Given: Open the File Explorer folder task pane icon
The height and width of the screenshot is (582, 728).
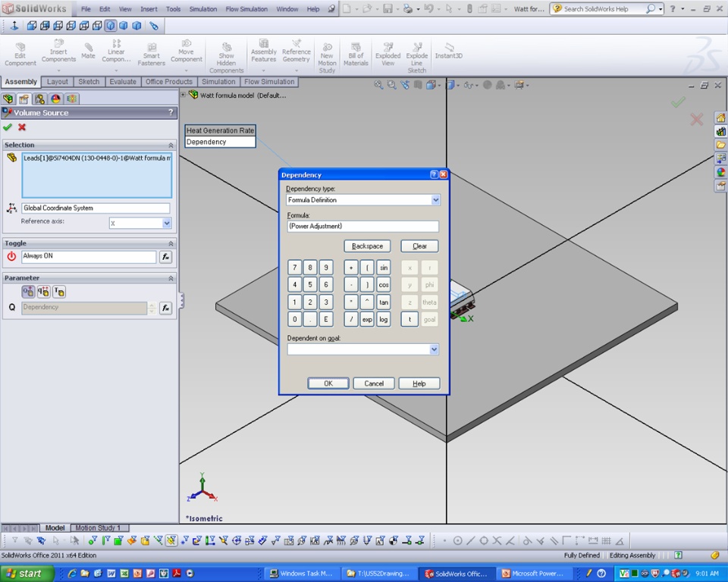Looking at the screenshot, I should click(x=720, y=145).
